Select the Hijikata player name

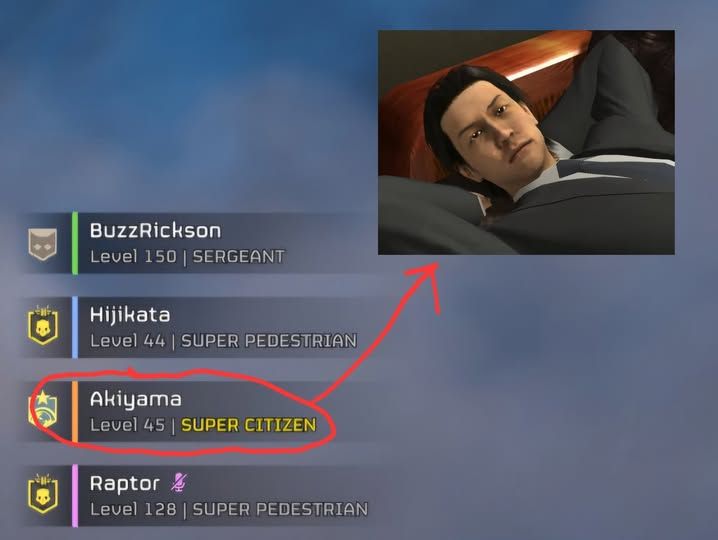tap(130, 315)
